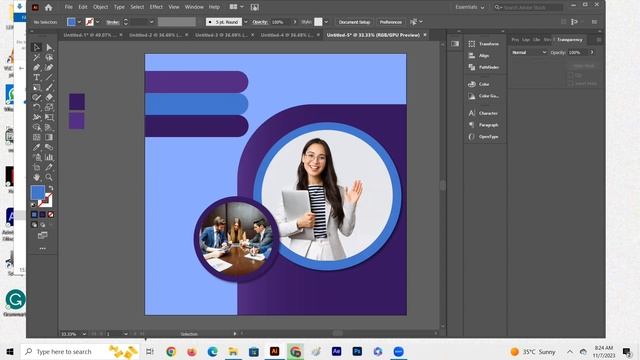Set paint mode to Color
This screenshot has height=360, width=640.
[34, 214]
